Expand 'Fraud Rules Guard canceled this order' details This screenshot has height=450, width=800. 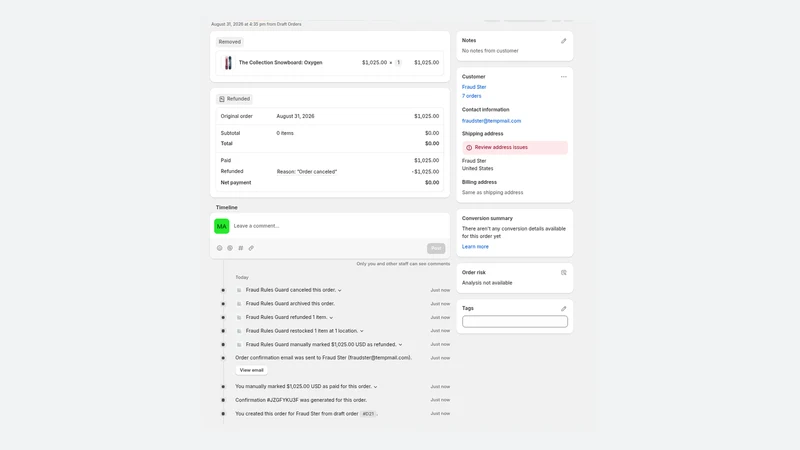(x=340, y=290)
